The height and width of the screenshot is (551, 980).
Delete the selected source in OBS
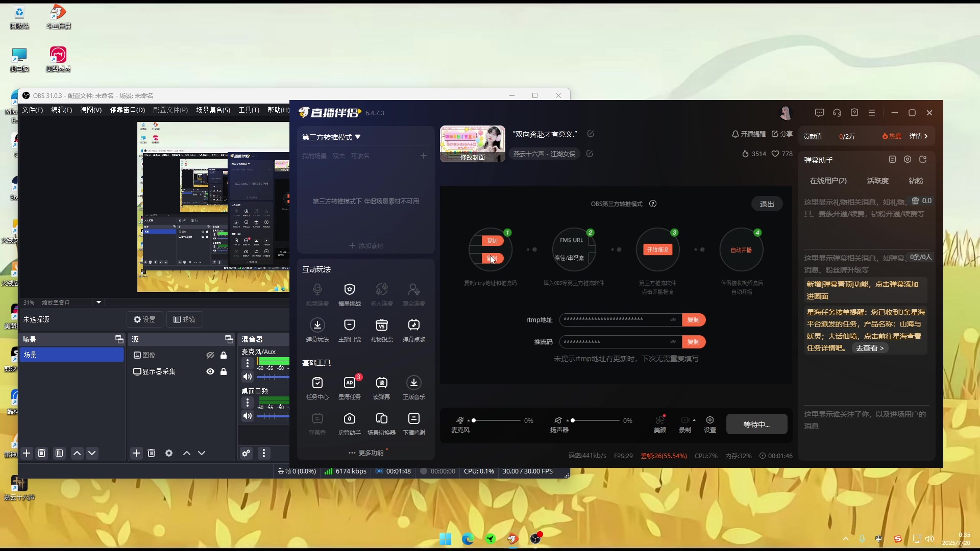pos(151,453)
